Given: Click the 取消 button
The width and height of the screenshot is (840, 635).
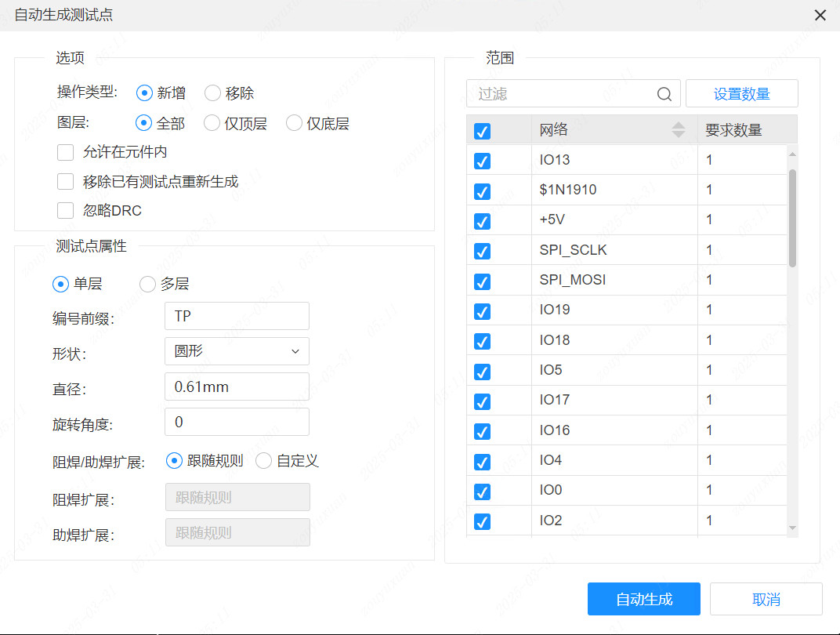Looking at the screenshot, I should pos(766,598).
